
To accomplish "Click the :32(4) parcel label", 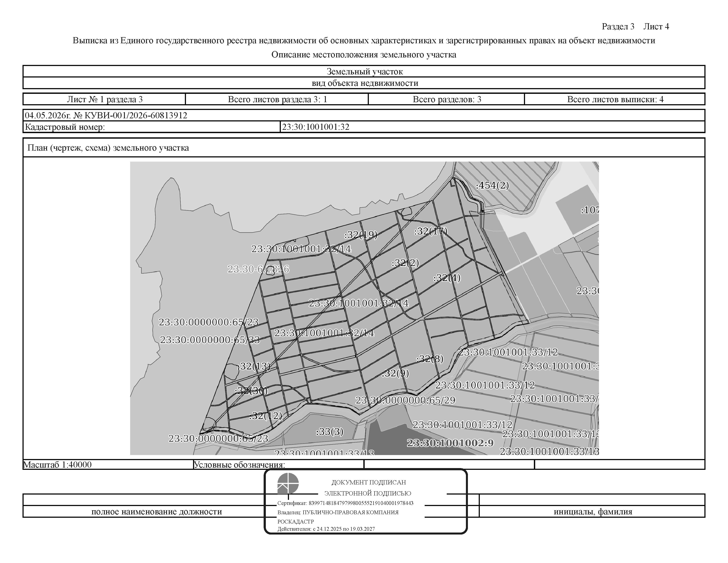I will tap(447, 278).
